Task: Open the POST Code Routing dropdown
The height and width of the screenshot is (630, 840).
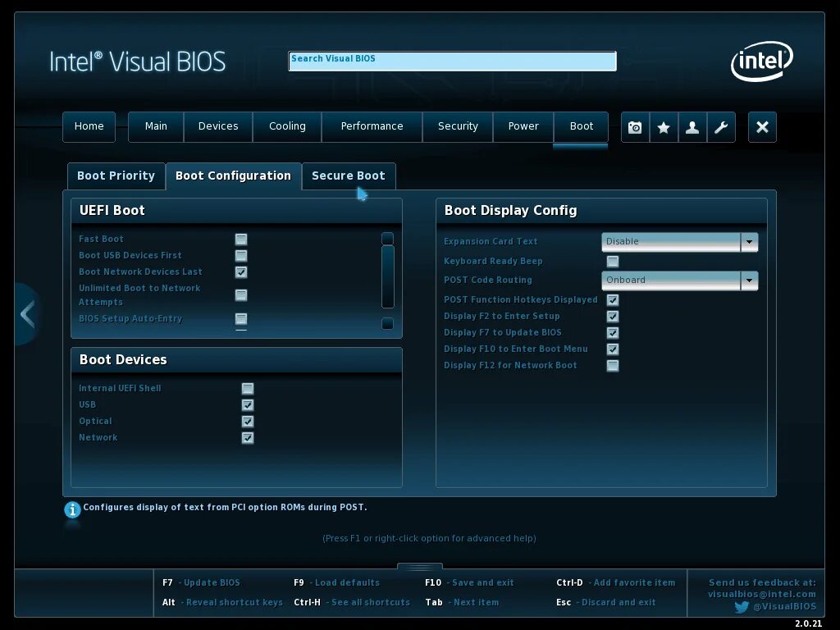Action: point(679,281)
